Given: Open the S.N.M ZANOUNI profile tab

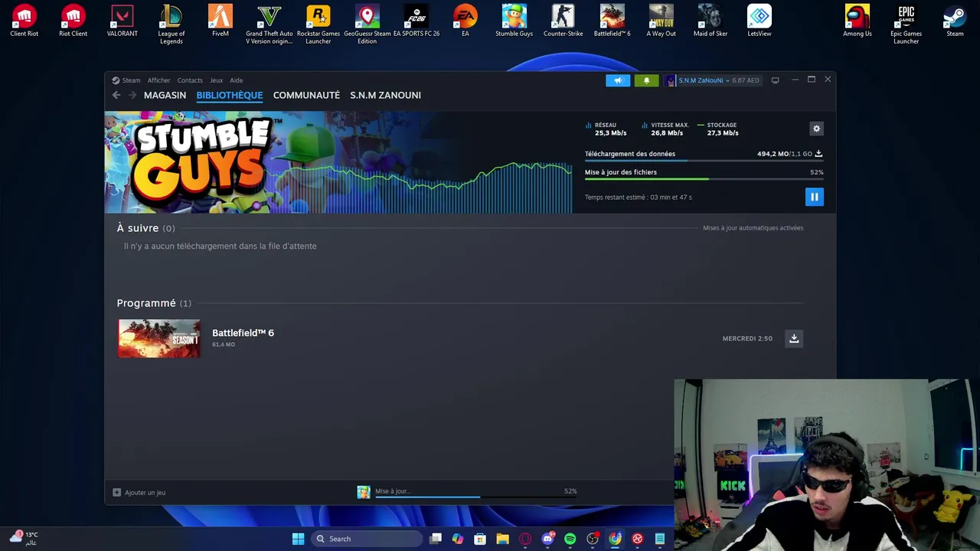Looking at the screenshot, I should point(385,95).
